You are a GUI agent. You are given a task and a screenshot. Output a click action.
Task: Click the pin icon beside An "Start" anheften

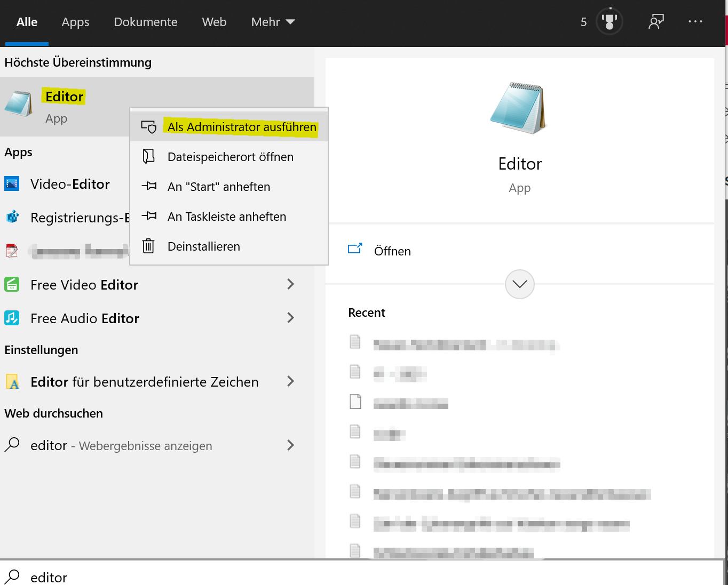[149, 186]
